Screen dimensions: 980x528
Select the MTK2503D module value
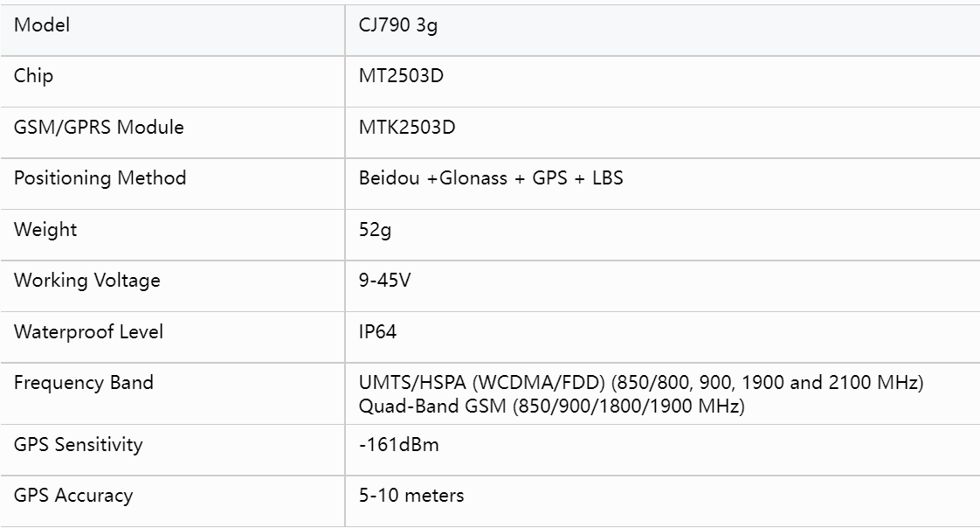(x=407, y=128)
